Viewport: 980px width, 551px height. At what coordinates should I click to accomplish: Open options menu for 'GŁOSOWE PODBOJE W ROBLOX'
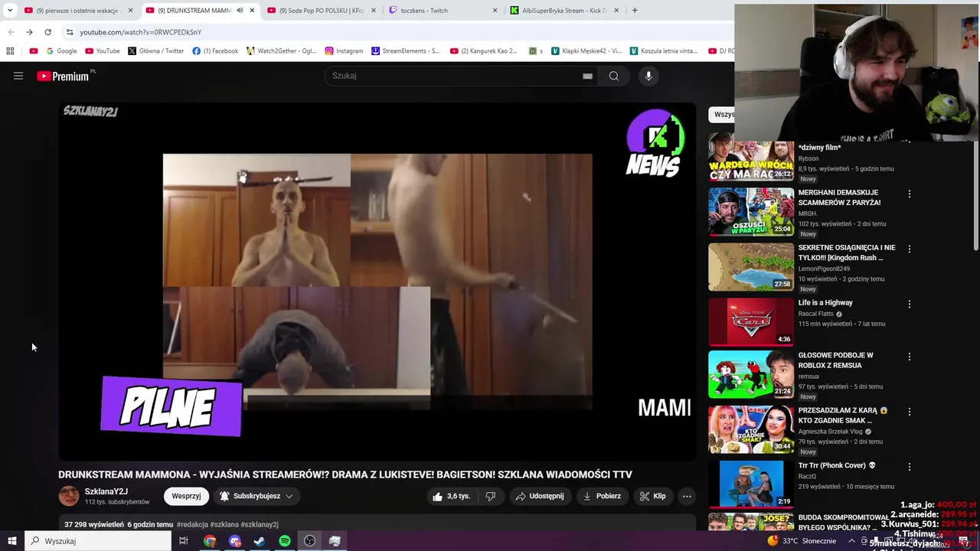point(910,357)
